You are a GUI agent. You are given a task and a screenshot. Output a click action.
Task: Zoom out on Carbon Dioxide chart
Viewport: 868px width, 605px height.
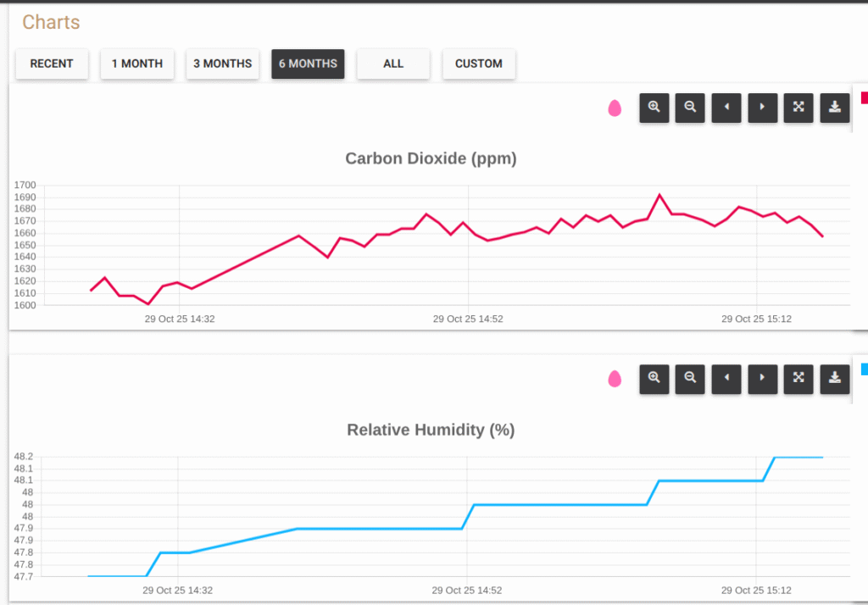click(690, 108)
